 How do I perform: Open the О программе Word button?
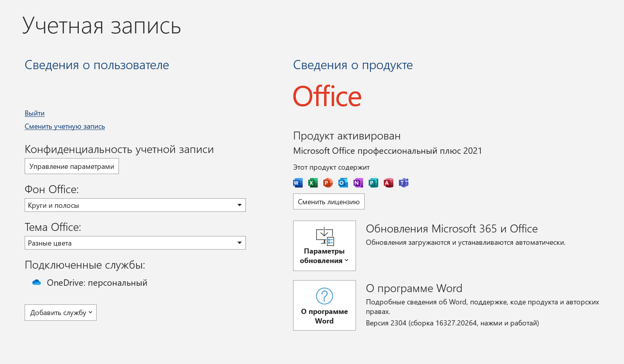click(324, 305)
